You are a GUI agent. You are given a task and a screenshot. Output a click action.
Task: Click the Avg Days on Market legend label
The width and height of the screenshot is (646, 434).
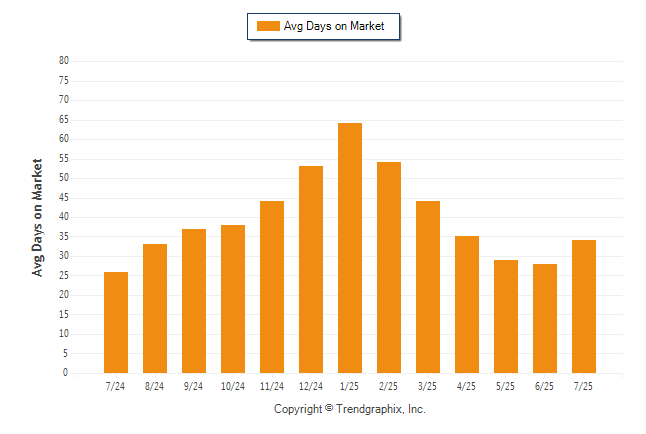334,26
